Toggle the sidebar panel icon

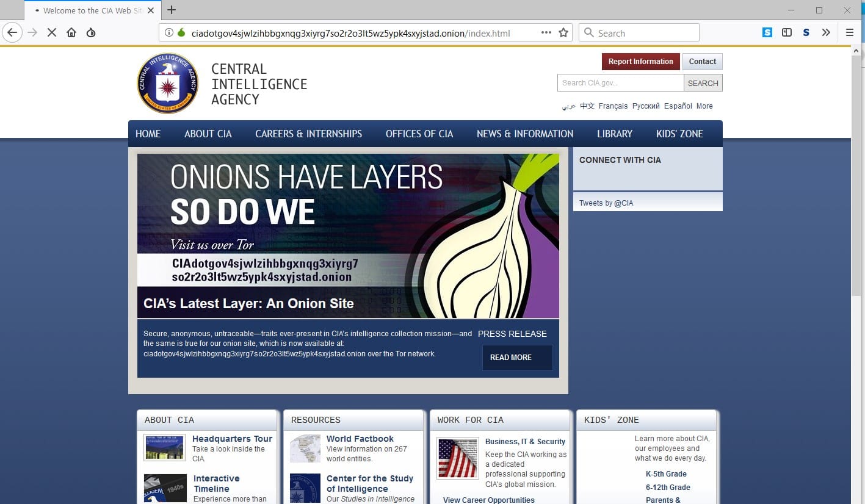787,33
